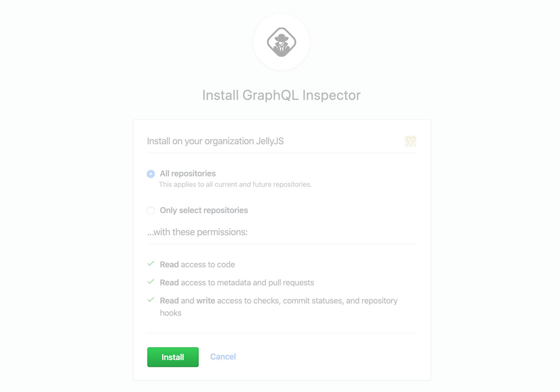The image size is (560, 392).
Task: Click the All repositories label text
Action: 188,173
